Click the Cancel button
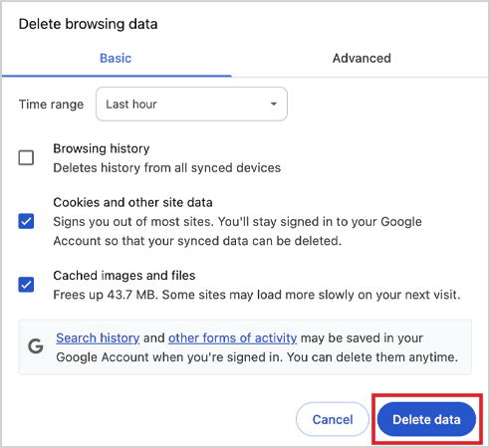 tap(333, 419)
